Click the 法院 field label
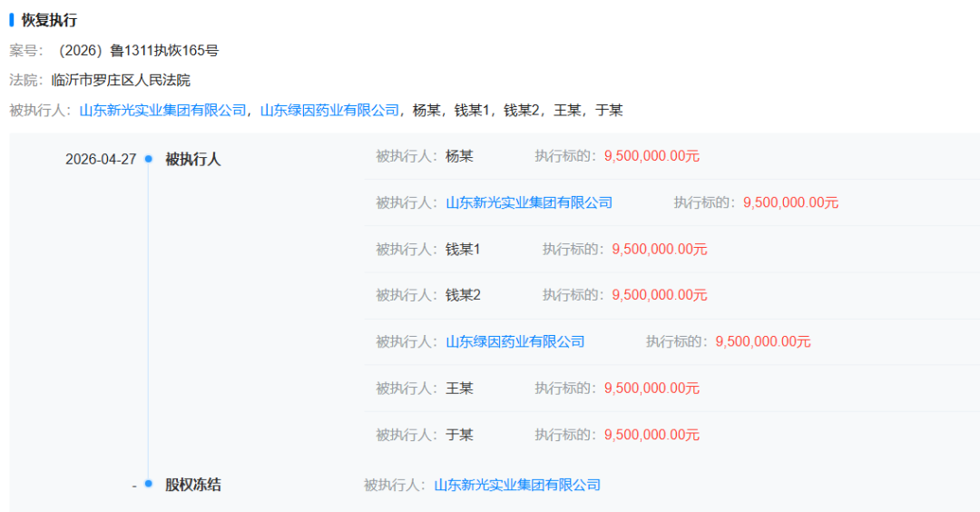Screen dimensions: 980x512 tap(26, 80)
